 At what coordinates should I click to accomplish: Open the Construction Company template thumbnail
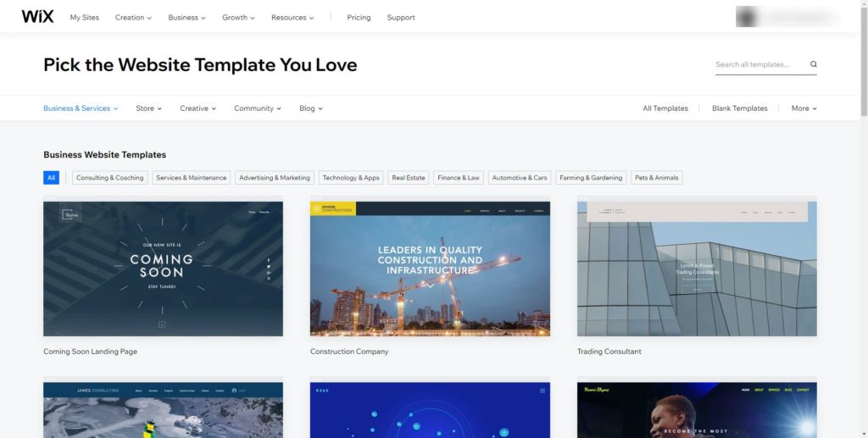[x=430, y=269]
